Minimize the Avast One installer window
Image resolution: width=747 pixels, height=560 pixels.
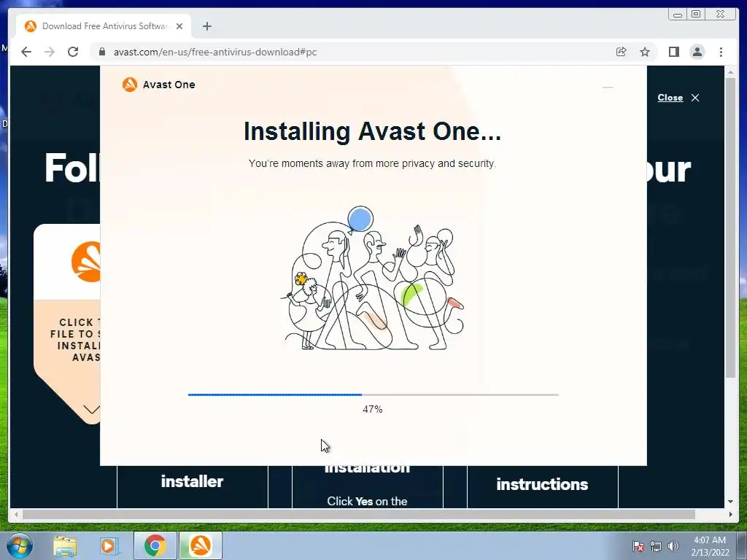[x=608, y=87]
